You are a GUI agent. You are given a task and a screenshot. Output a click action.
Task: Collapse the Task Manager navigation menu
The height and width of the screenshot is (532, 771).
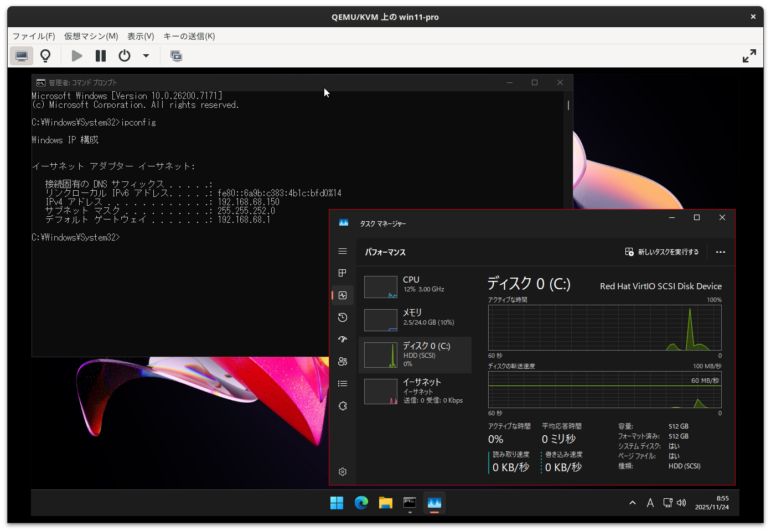343,251
